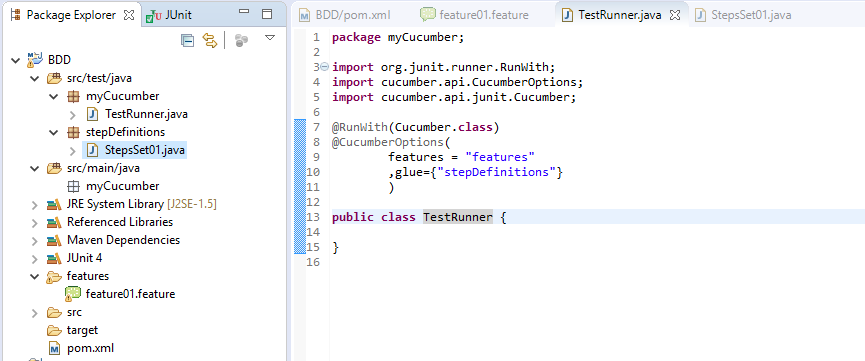Minimize the Package Explorer panel
865x361 pixels.
tap(244, 12)
